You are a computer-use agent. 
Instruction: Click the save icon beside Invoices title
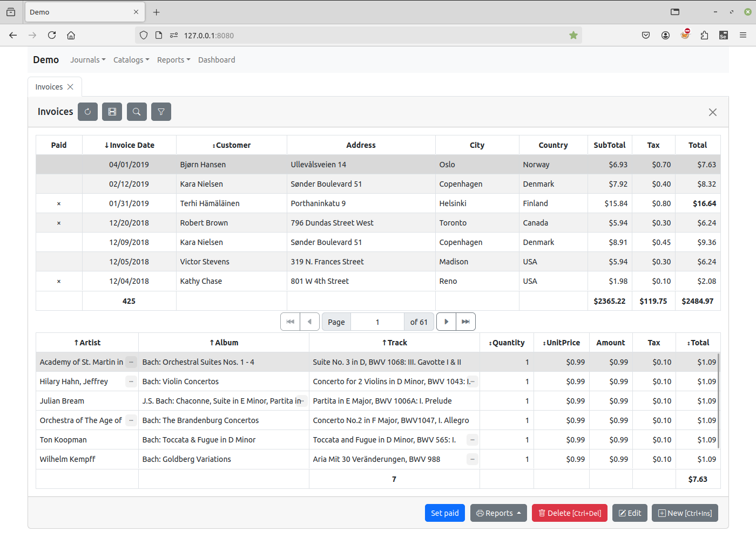coord(112,112)
